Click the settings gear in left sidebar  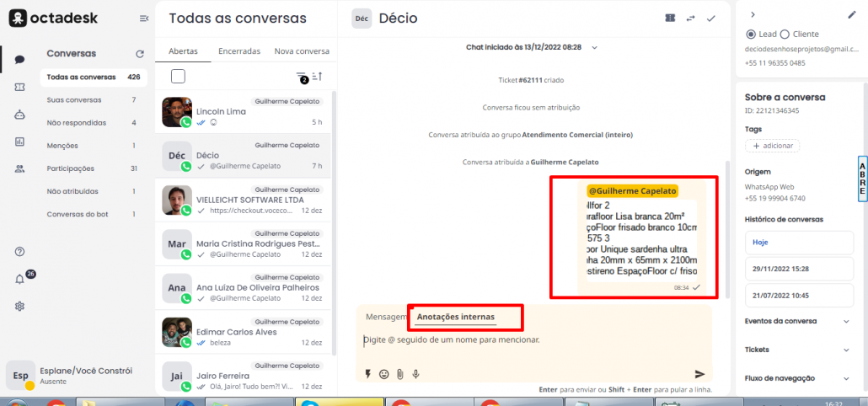[x=19, y=306]
